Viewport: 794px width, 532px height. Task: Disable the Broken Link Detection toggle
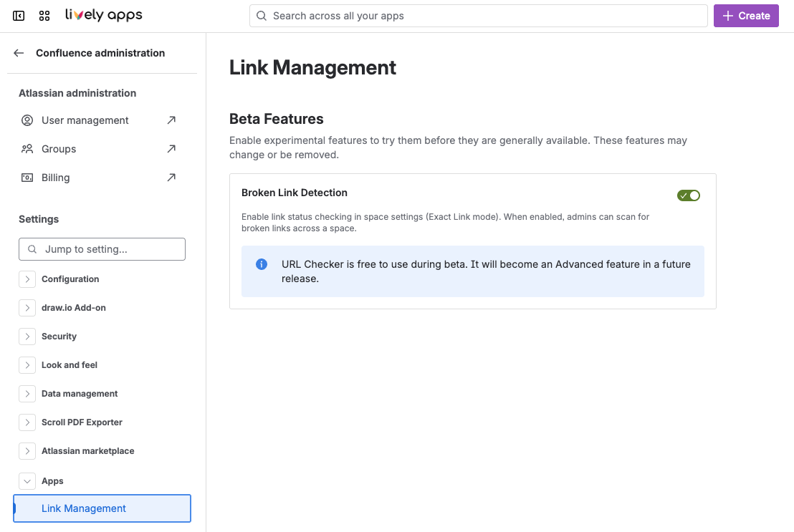[688, 195]
